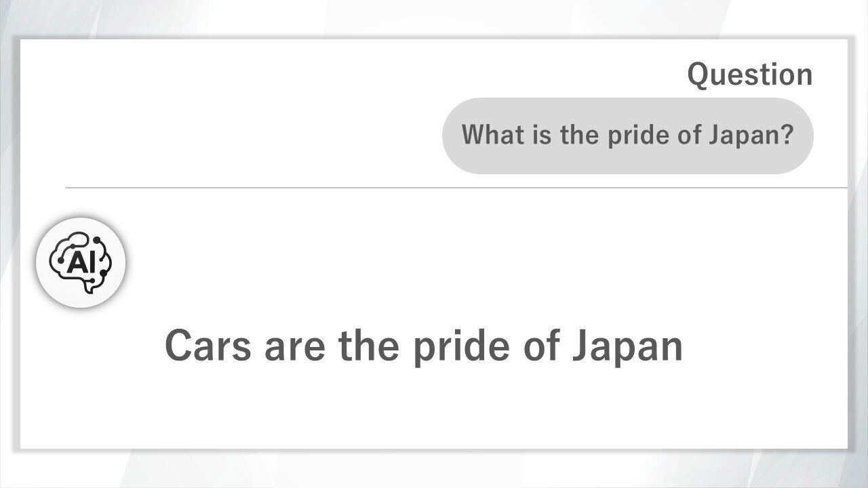Image resolution: width=868 pixels, height=488 pixels.
Task: Click the horizontal divider below the question
Action: (456, 188)
